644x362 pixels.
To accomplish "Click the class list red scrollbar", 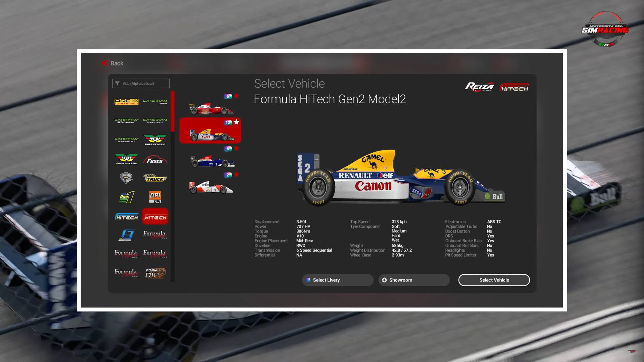I will coord(172,111).
